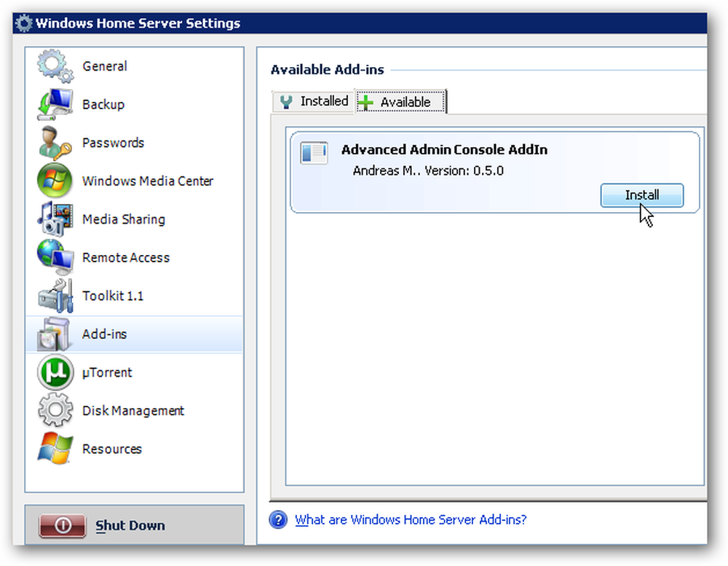The width and height of the screenshot is (728, 566).
Task: Click the Backup computer icon
Action: [x=55, y=104]
